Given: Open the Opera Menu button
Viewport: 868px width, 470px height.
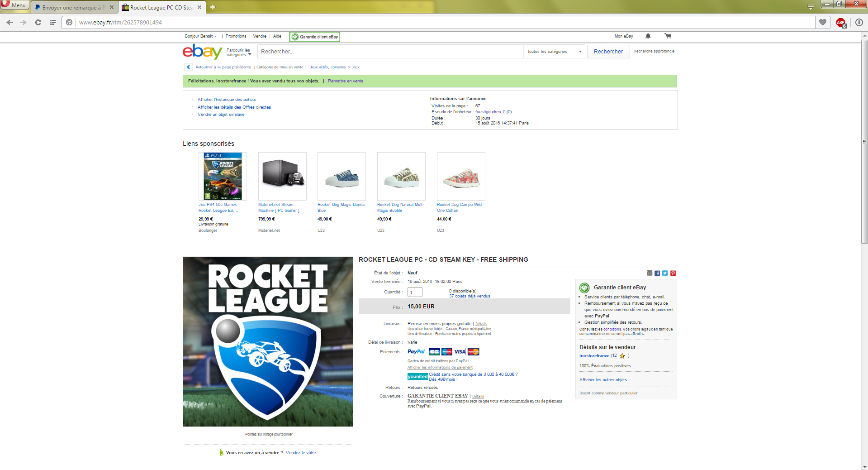Looking at the screenshot, I should (x=14, y=5).
